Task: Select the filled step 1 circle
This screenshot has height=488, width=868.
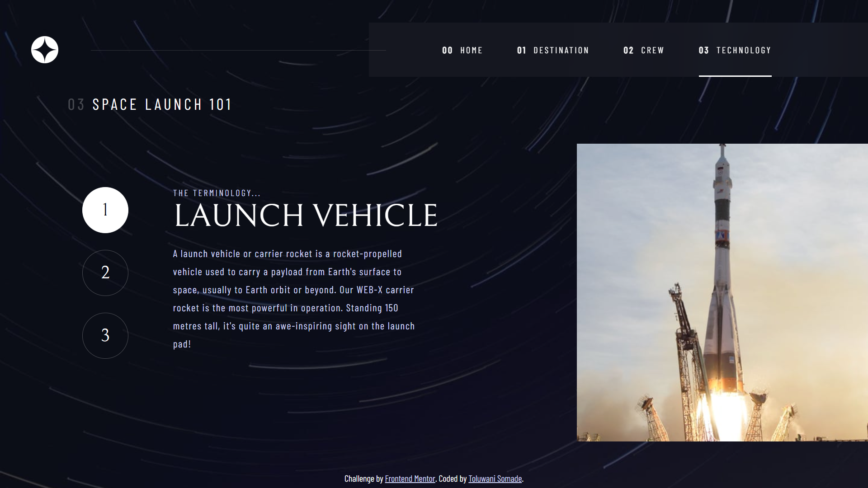Action: click(105, 210)
